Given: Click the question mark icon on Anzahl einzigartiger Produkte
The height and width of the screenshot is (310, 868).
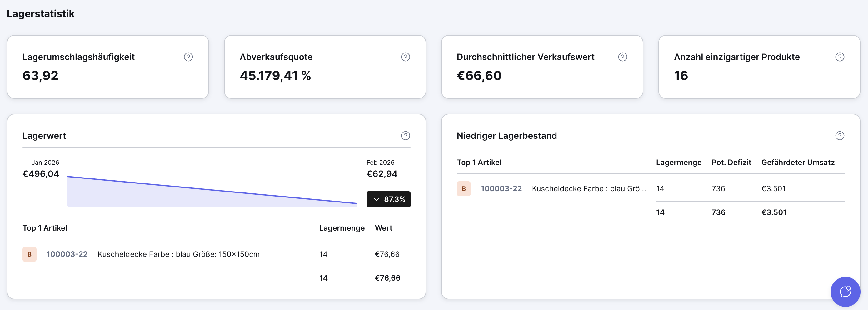Looking at the screenshot, I should [839, 57].
